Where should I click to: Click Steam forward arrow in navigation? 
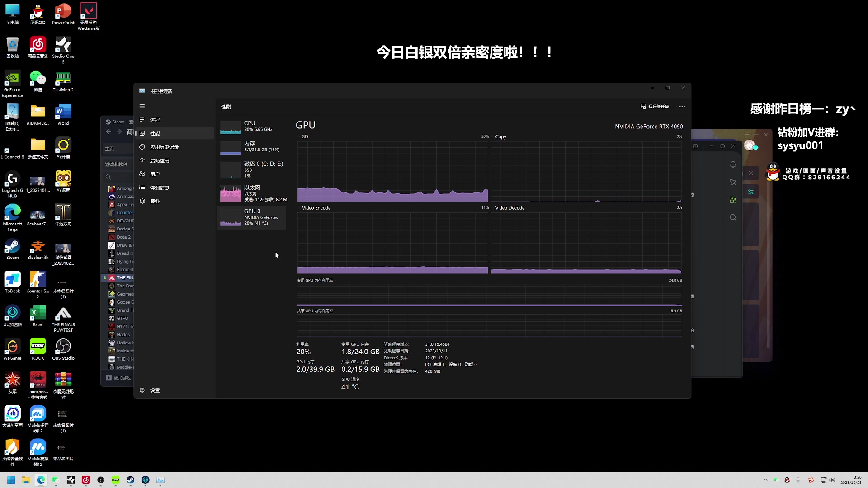(x=119, y=131)
